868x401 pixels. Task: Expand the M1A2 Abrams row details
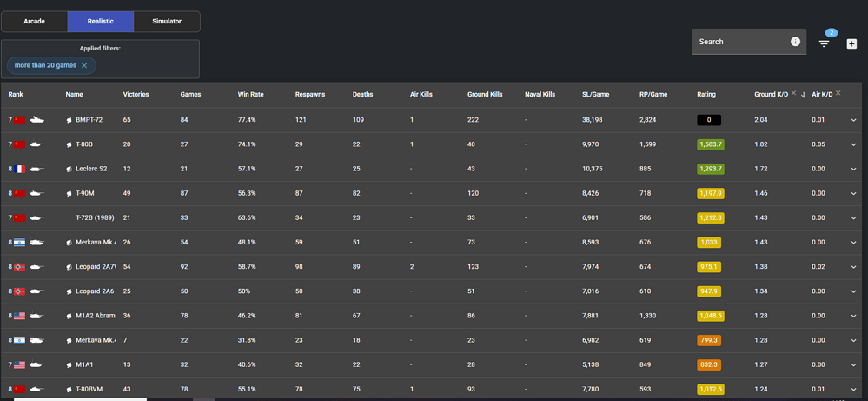coord(853,317)
